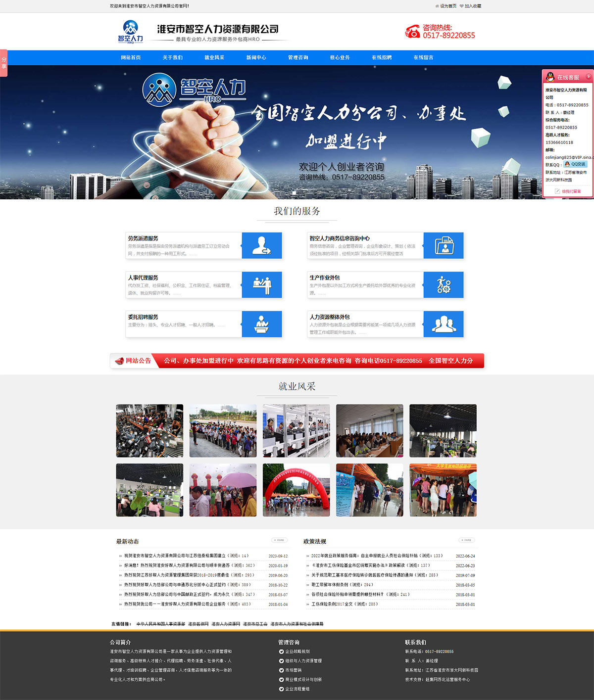Go to 在线招聘 in navigation
This screenshot has height=700, width=594.
[x=382, y=58]
